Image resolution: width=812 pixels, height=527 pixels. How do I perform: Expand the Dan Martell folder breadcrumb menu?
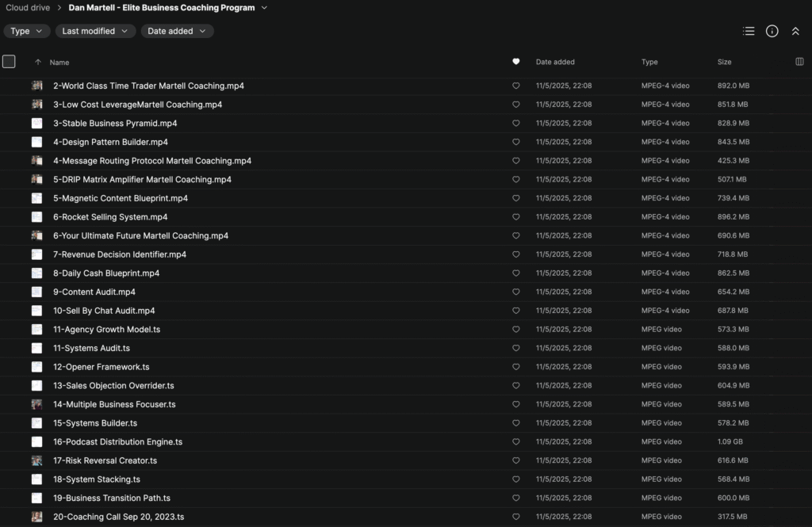[x=264, y=8]
